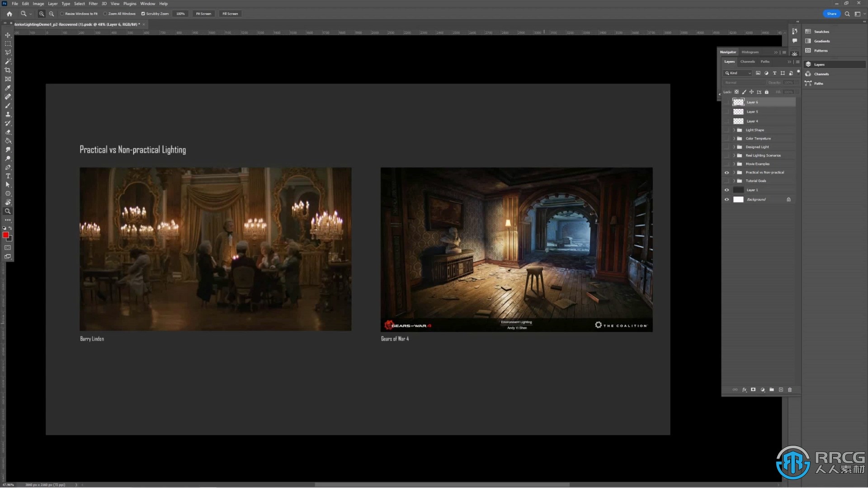Click the Home icon in options bar
The height and width of the screenshot is (488, 868).
point(9,14)
